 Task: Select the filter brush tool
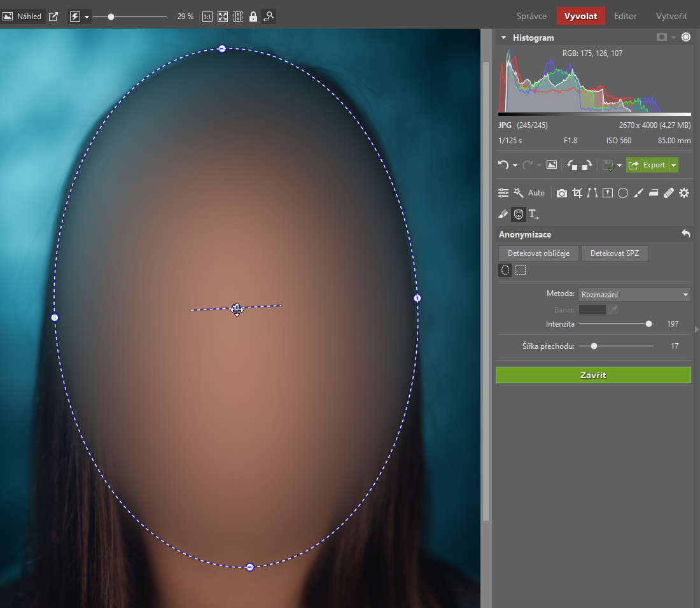pyautogui.click(x=638, y=193)
